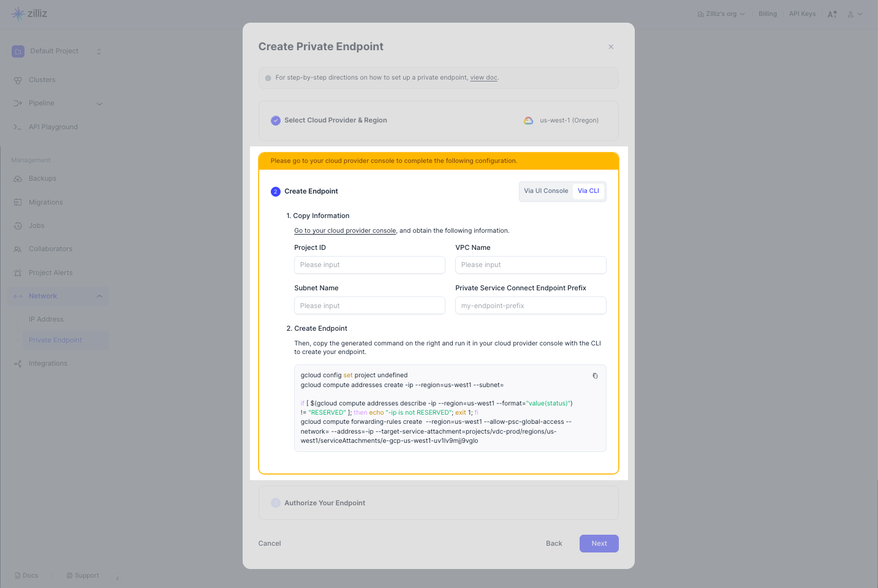Open the IP Address page

click(x=46, y=320)
